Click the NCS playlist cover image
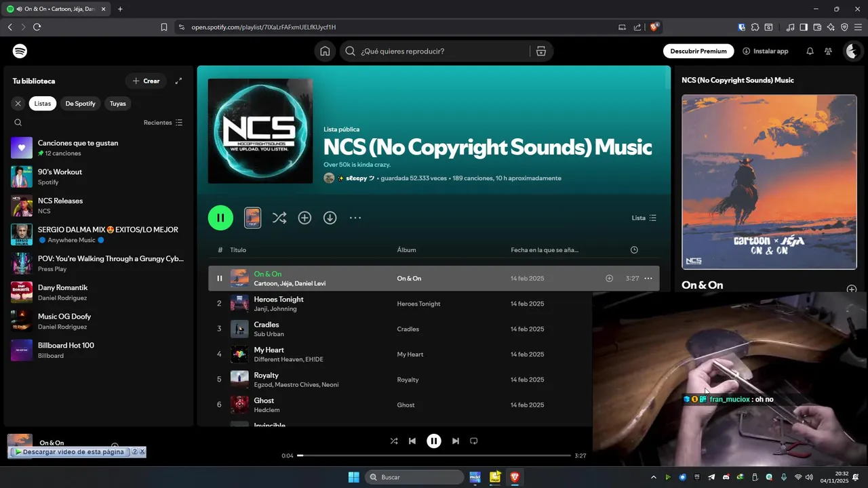This screenshot has height=488, width=868. [260, 131]
